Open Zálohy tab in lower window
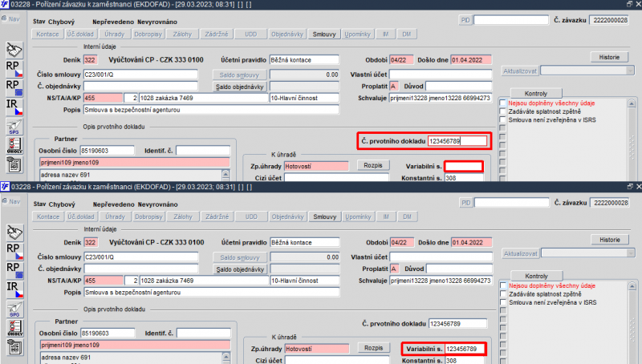Screen dimensions: 642x364 click(183, 216)
